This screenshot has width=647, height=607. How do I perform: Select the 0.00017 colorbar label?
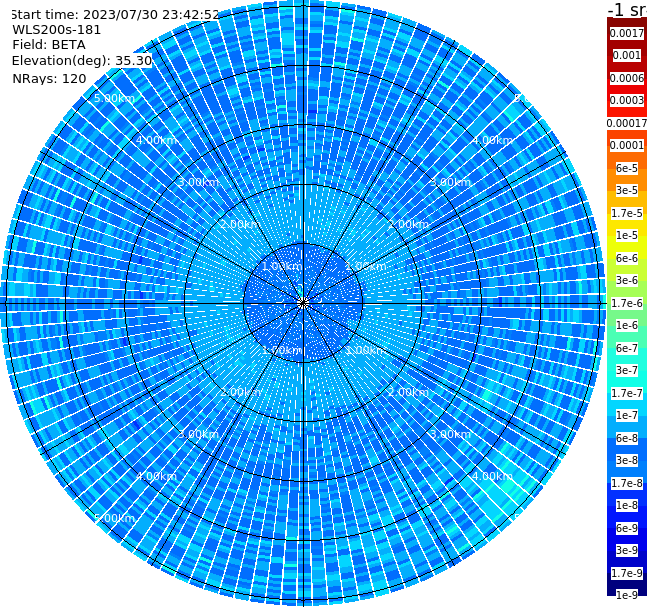(627, 123)
